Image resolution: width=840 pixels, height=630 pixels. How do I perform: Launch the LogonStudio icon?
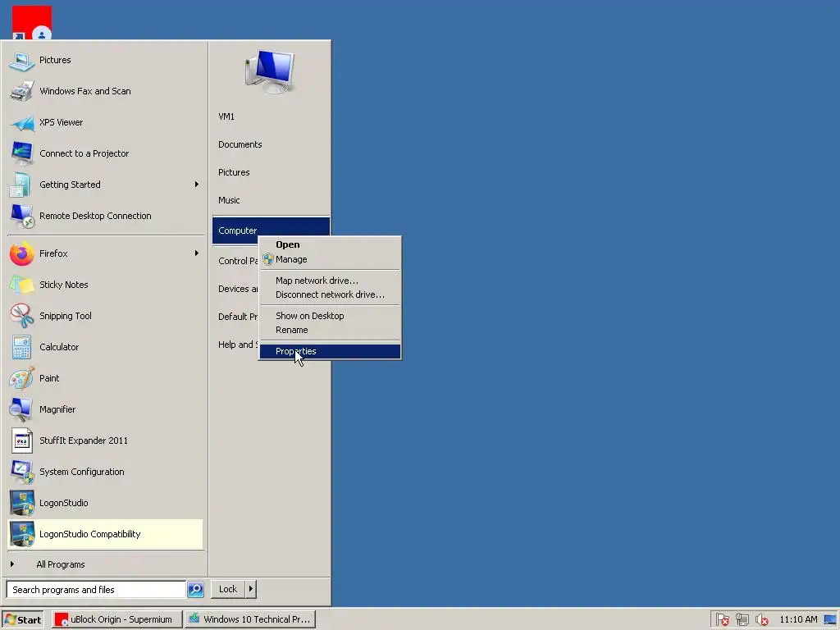pyautogui.click(x=21, y=503)
